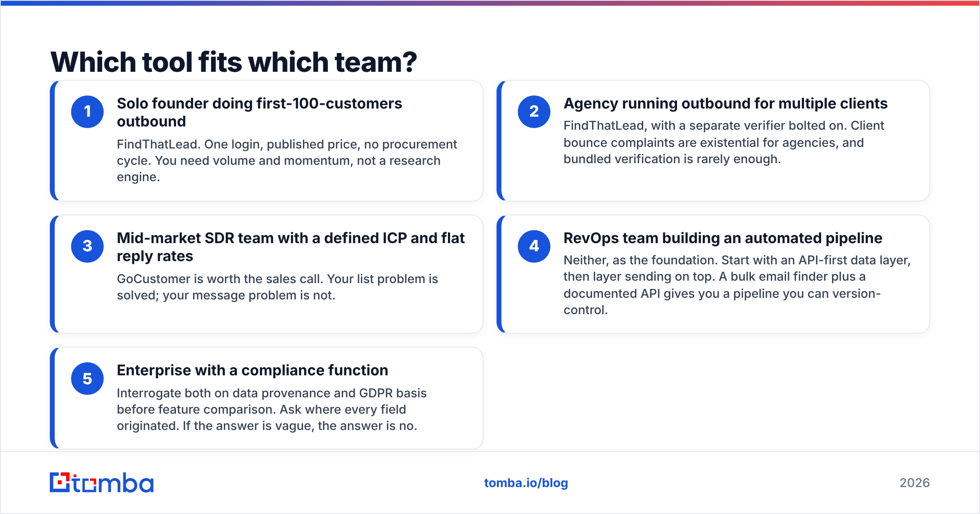Click the number 1 circle badge
This screenshot has width=980, height=514.
[x=87, y=112]
